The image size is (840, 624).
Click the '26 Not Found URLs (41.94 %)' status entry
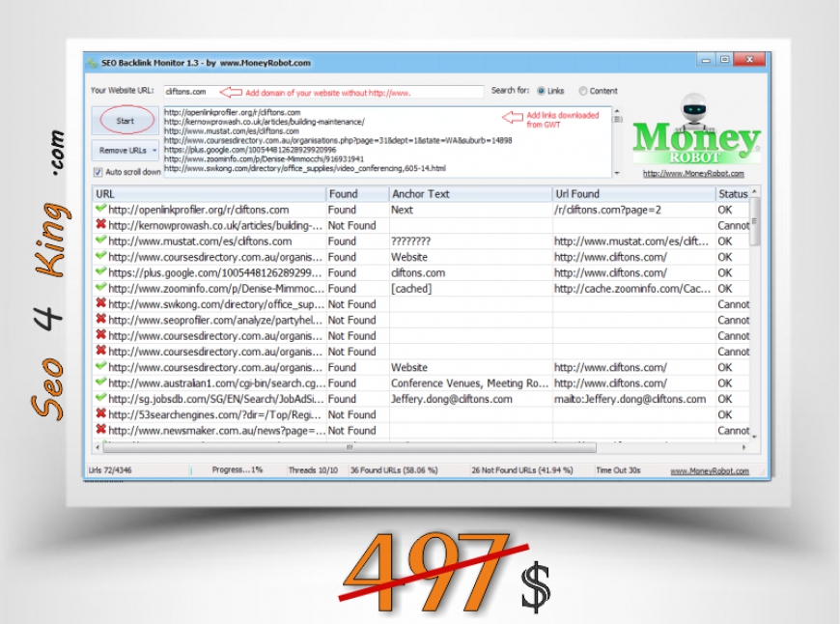(521, 470)
